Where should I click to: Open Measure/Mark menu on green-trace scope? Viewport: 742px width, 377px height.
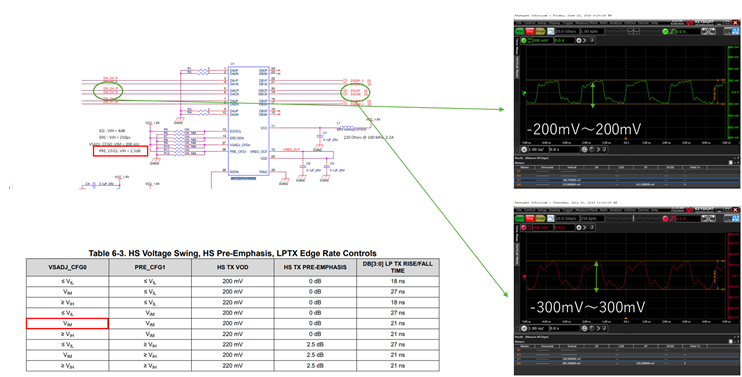(587, 23)
